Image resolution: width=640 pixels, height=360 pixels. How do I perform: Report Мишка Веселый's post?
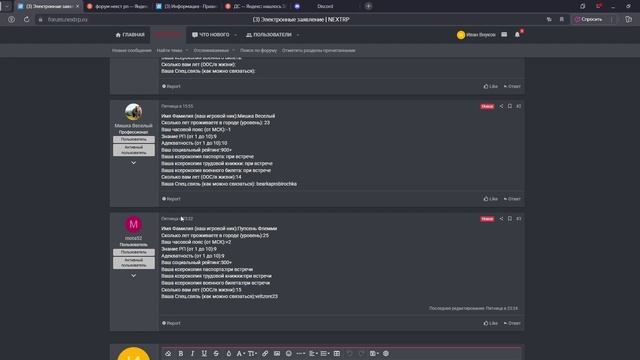pyautogui.click(x=171, y=199)
